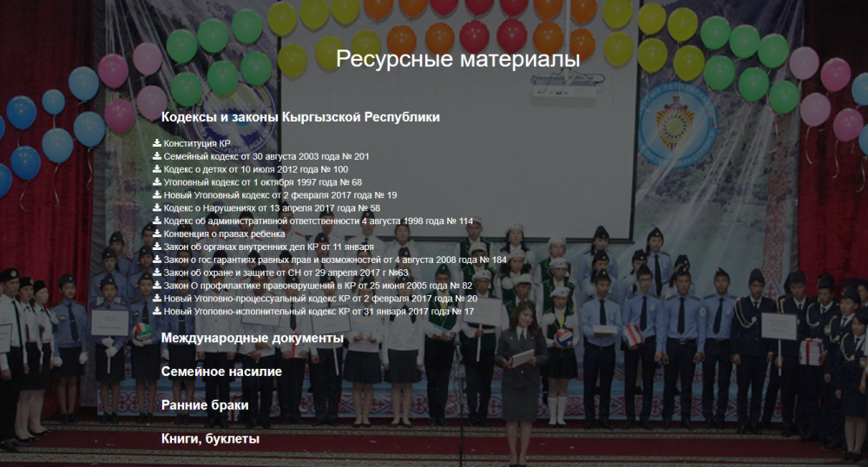
Task: Click download icon for Закон об органах внутренних дел
Action: point(157,247)
